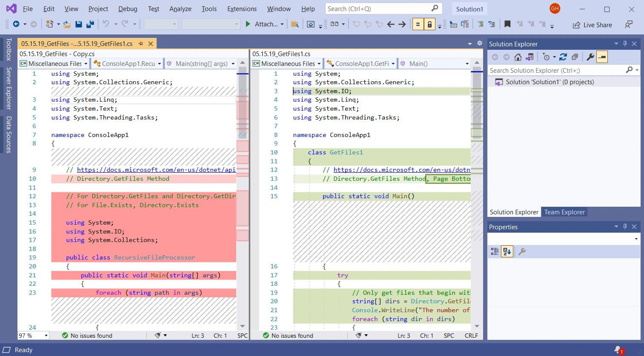Click Solution Explorer Home icon

click(518, 57)
